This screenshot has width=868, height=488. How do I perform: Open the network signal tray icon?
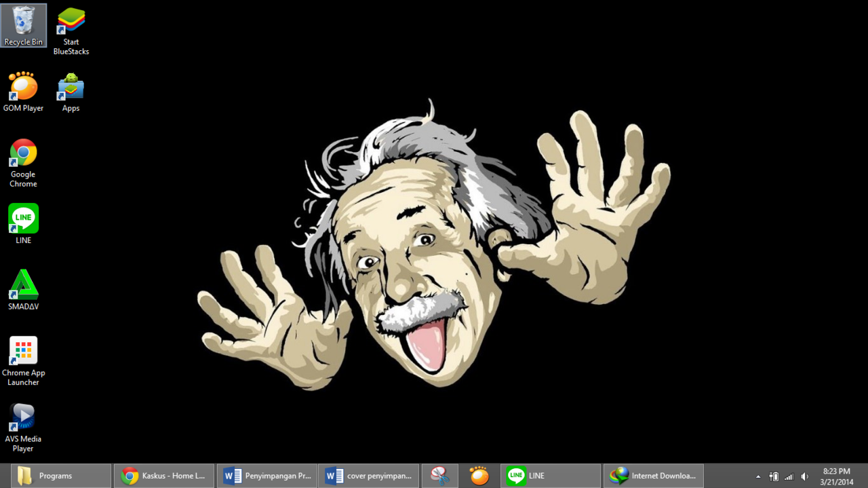tap(789, 476)
